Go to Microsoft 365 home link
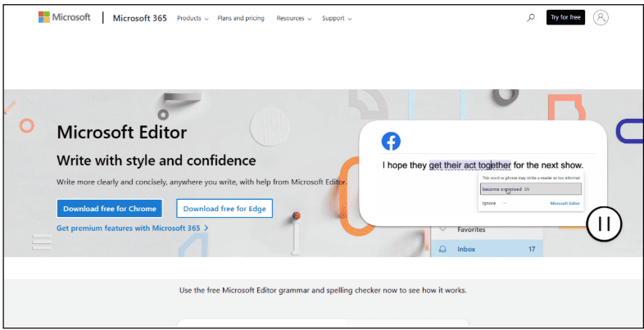The image size is (644, 330). pos(139,18)
